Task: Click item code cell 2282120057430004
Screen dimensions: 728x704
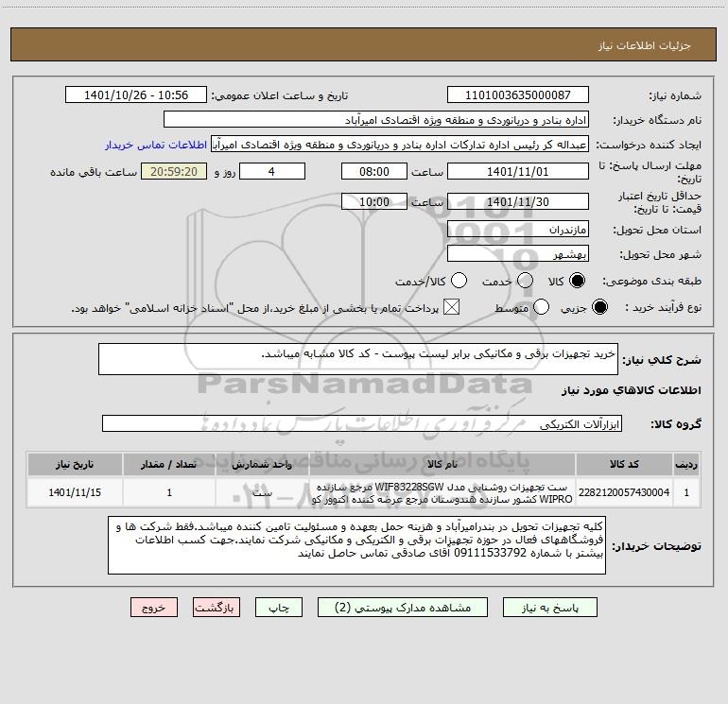Action: click(x=624, y=492)
